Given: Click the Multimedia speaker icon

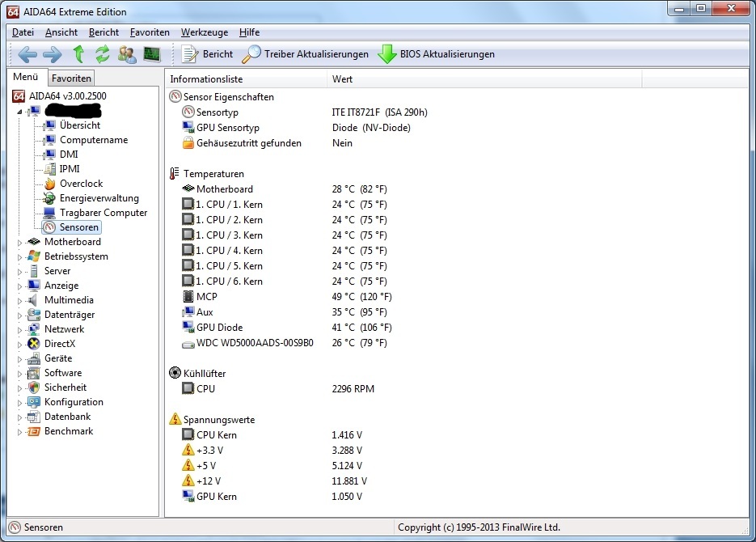Looking at the screenshot, I should [33, 300].
